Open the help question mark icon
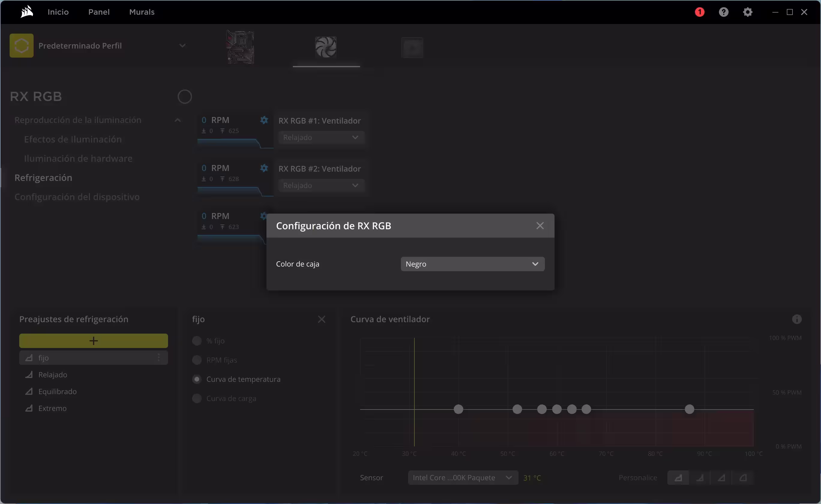This screenshot has height=504, width=821. click(x=723, y=12)
